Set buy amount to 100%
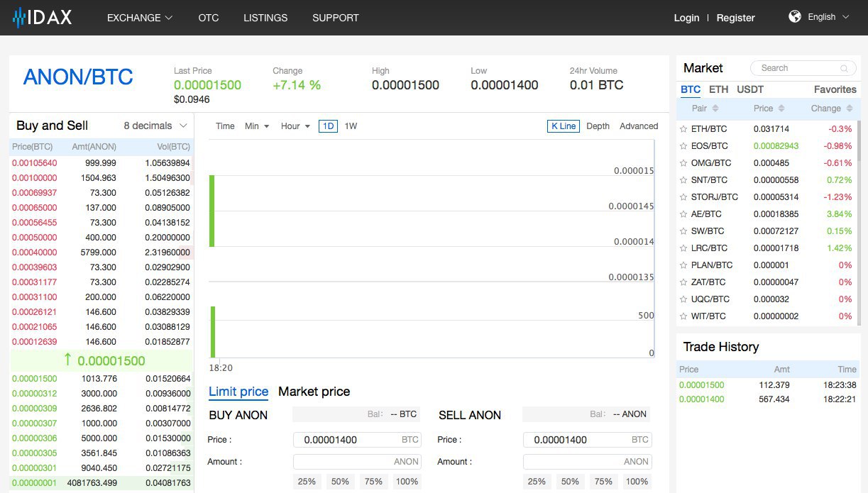This screenshot has height=493, width=868. pyautogui.click(x=407, y=482)
